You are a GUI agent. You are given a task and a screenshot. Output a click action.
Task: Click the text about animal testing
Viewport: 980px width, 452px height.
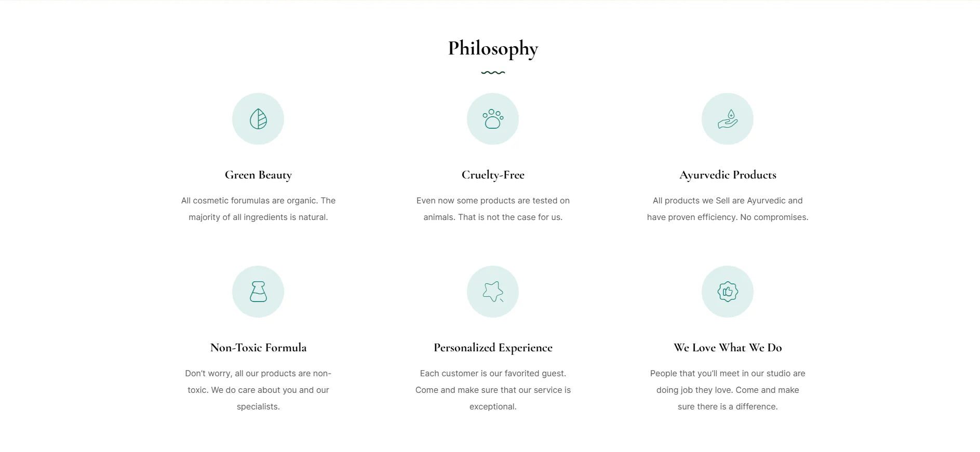click(493, 209)
